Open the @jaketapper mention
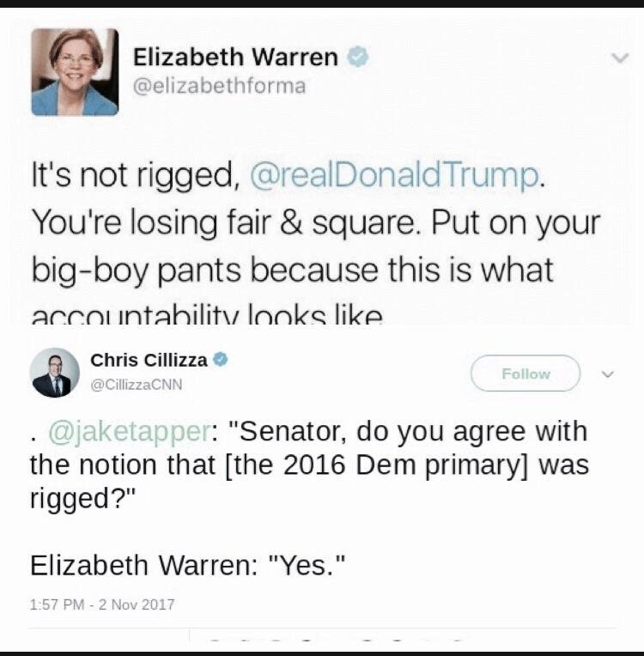The height and width of the screenshot is (656, 644). point(131,430)
